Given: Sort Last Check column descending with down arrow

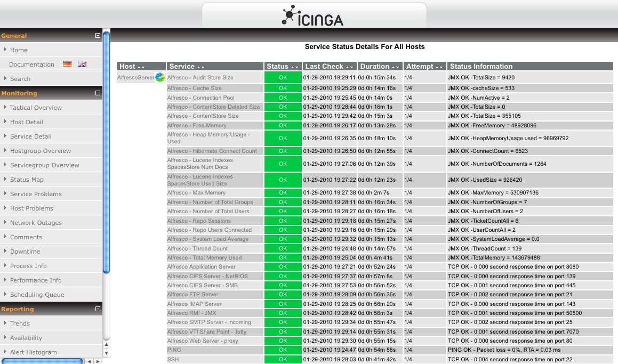Looking at the screenshot, I should tap(351, 67).
